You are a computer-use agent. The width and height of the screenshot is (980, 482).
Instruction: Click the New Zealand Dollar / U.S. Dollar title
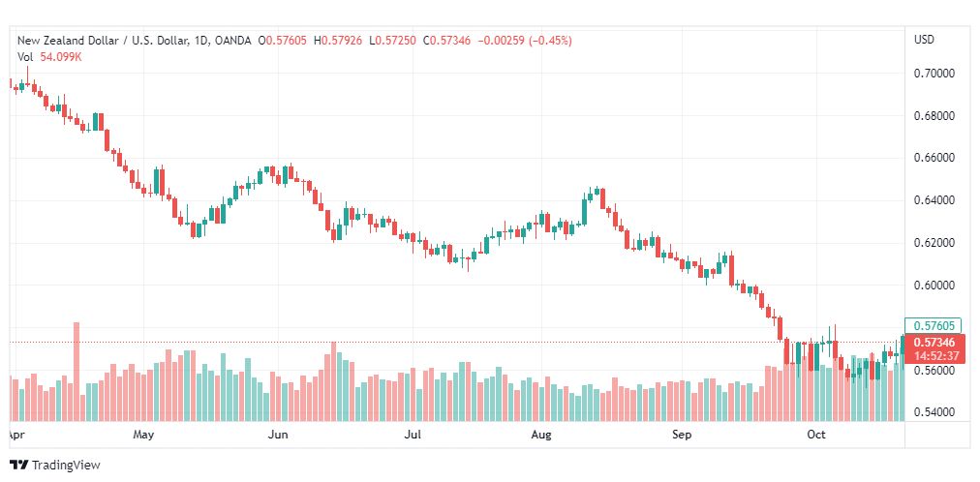103,41
